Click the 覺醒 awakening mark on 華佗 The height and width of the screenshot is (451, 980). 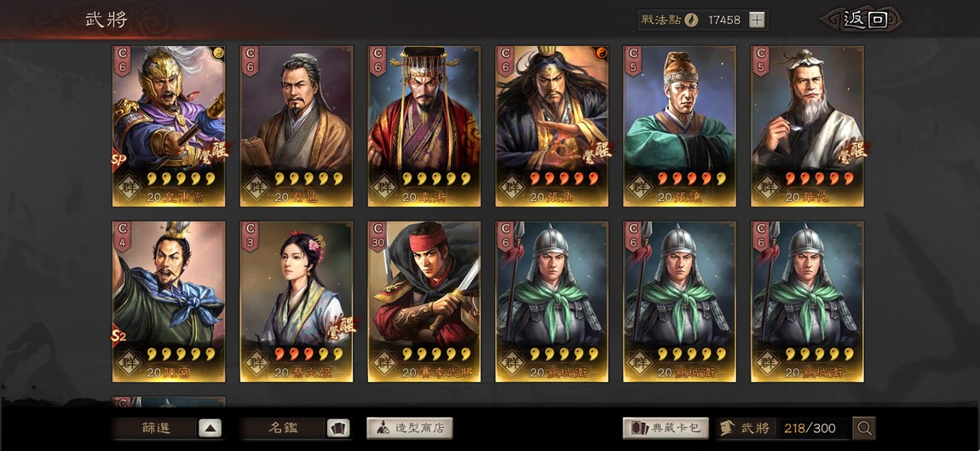click(x=852, y=152)
